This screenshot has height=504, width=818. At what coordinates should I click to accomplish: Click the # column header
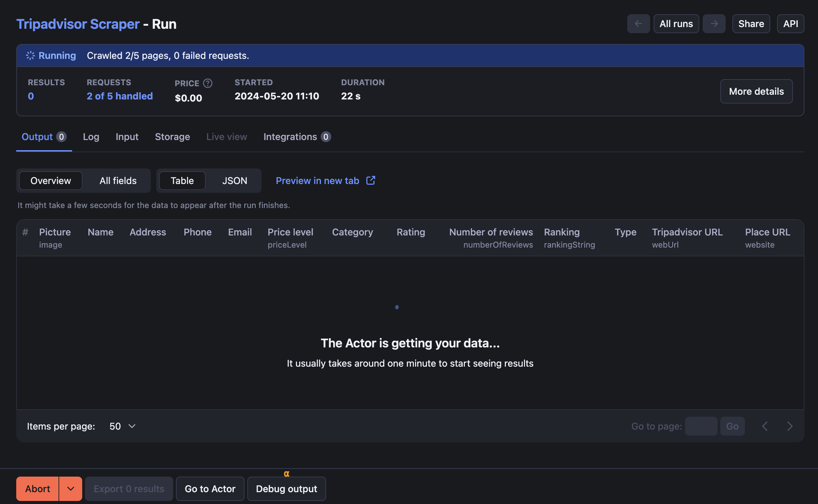25,232
